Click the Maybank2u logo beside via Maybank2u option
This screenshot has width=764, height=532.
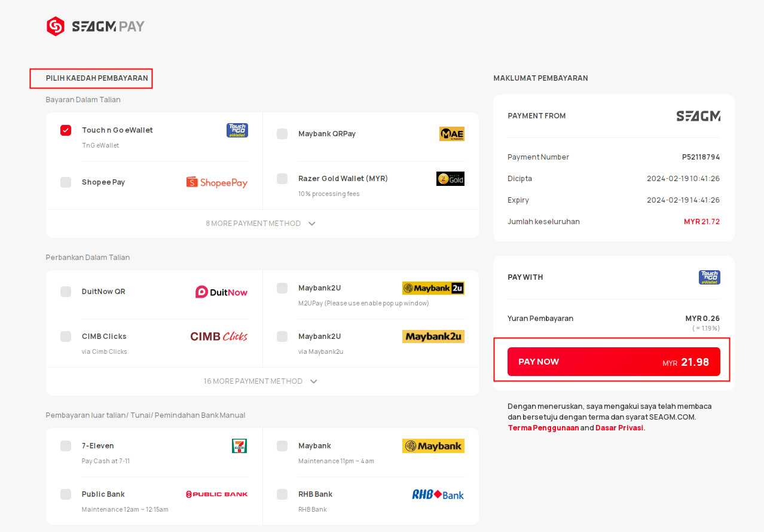pyautogui.click(x=433, y=337)
